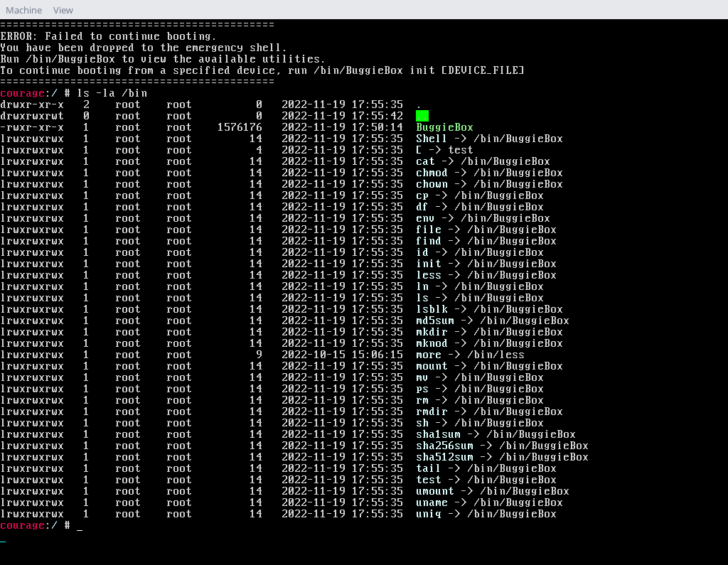Viewport: 728px width, 565px height.
Task: Click the 'init -> /bin/BuggieBox' entry
Action: coord(486,264)
